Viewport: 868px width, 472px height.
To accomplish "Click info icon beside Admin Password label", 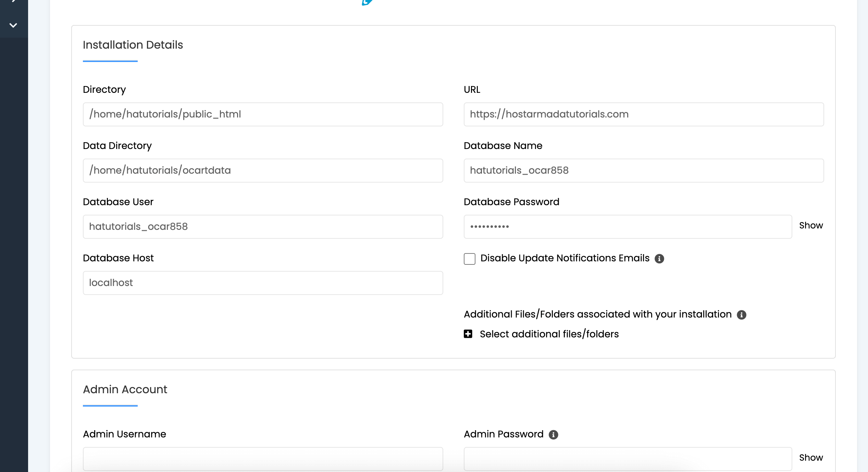I will pyautogui.click(x=553, y=435).
